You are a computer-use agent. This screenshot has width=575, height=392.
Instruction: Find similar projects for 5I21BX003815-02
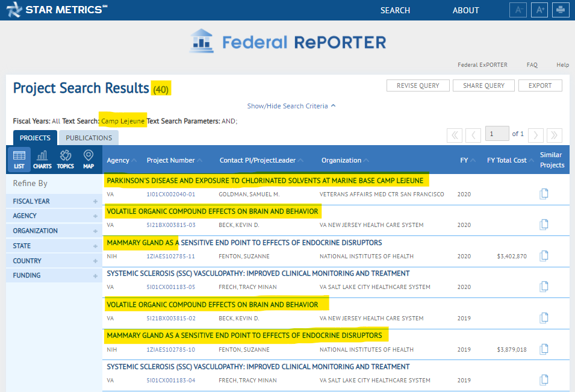(x=544, y=317)
